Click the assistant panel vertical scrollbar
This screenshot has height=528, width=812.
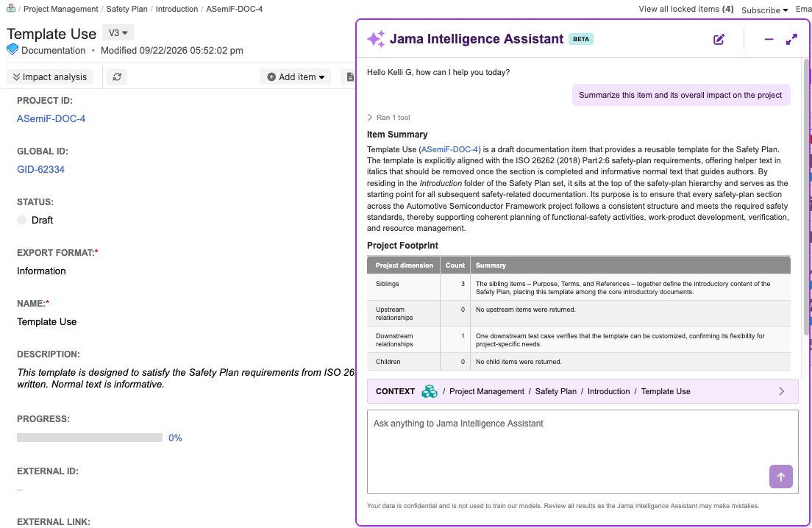(806, 196)
